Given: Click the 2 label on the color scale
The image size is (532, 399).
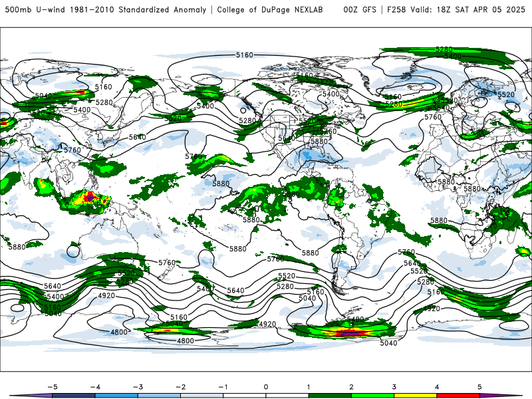Looking at the screenshot, I should pyautogui.click(x=351, y=387).
